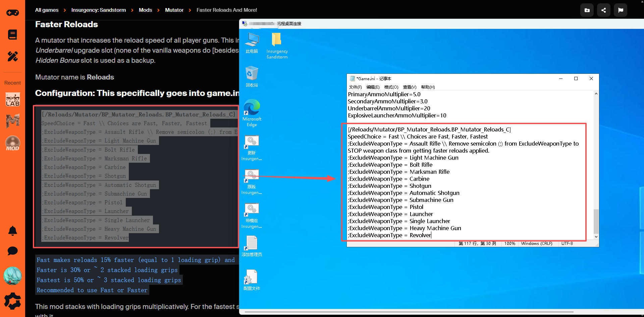
Task: Click the Bolt Rifle line in the web page code block
Action: click(x=89, y=150)
